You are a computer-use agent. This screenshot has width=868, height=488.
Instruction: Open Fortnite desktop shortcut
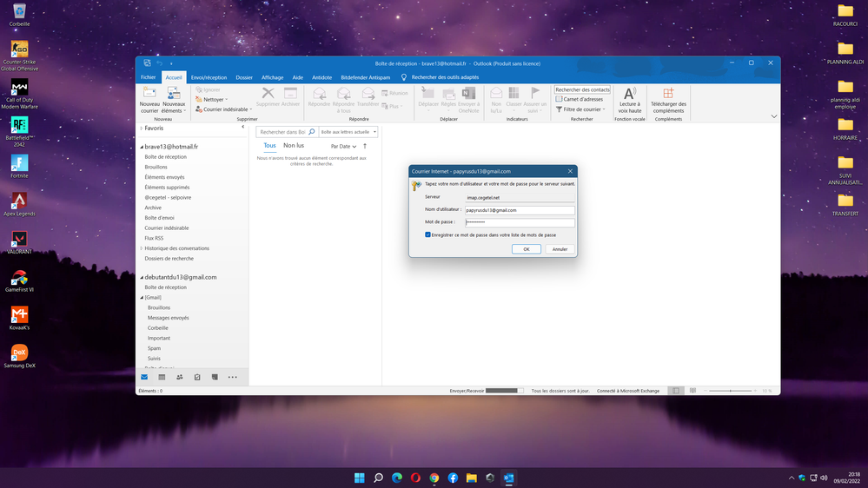19,163
